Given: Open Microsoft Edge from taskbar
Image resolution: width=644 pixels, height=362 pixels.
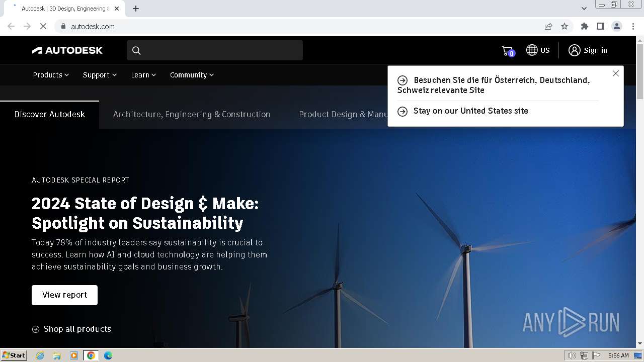Looking at the screenshot, I should click(x=108, y=355).
